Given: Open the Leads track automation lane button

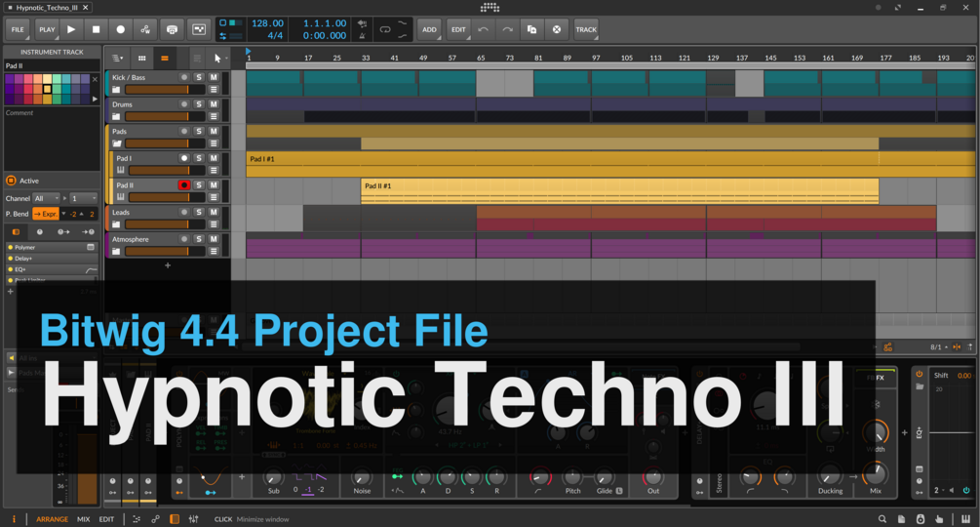Looking at the screenshot, I should coord(214,224).
